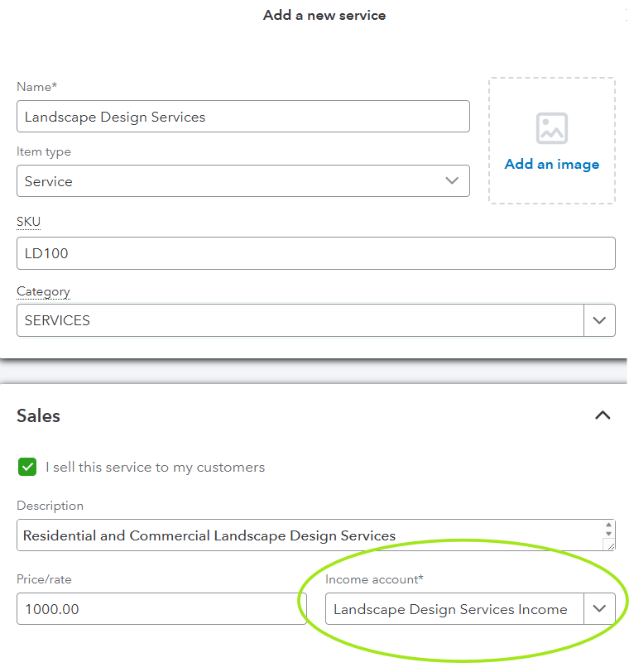Screen dimensions: 629x672
Task: Click the underlined Category label
Action: tap(43, 291)
